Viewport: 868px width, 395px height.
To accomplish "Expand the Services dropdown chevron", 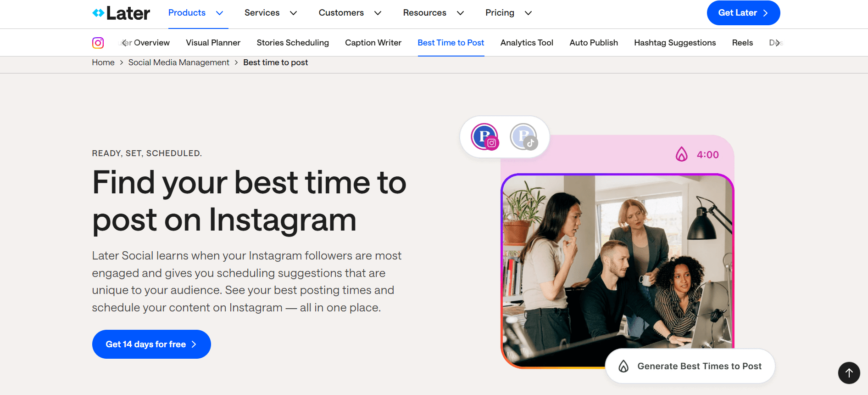I will click(294, 13).
